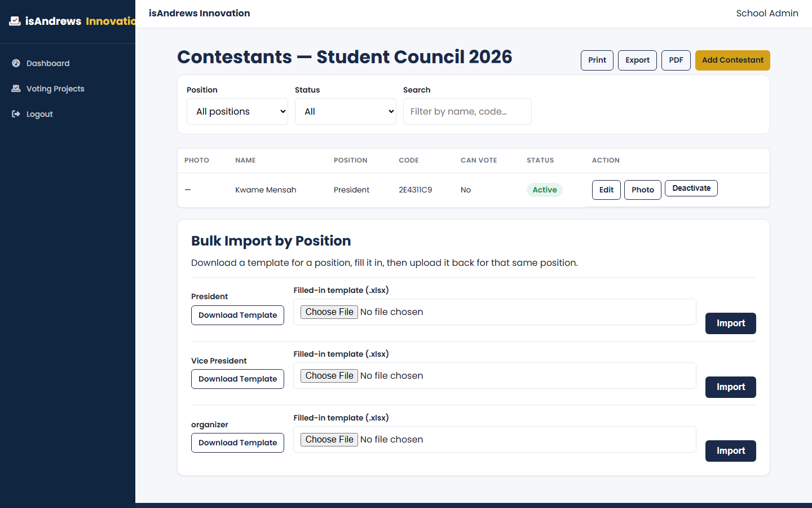Open Photo upload for Kwame Mensah
Viewport: 812px width, 508px height.
coord(643,190)
